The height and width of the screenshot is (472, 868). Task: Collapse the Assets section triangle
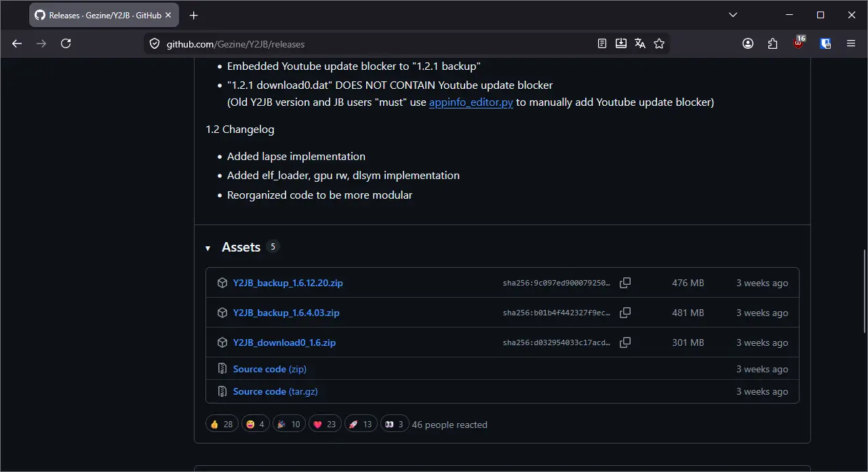coord(208,248)
